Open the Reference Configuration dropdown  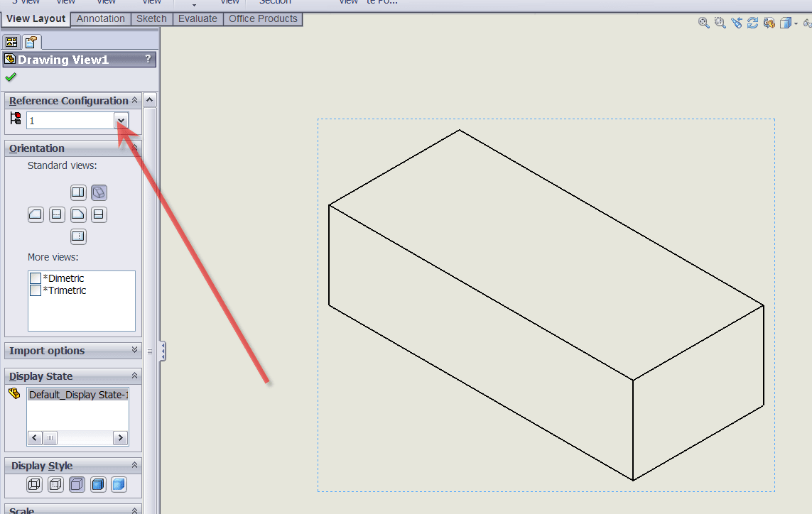(x=121, y=121)
